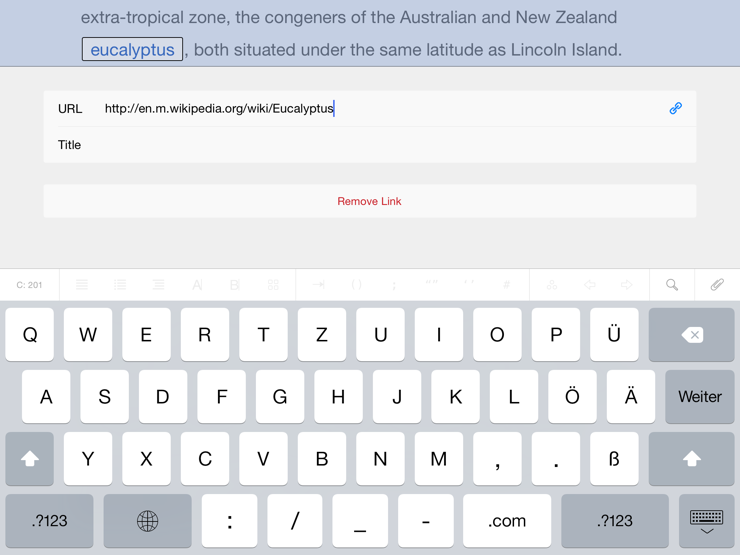Screen dimensions: 740x555
Task: Toggle the right Shift key
Action: click(691, 459)
